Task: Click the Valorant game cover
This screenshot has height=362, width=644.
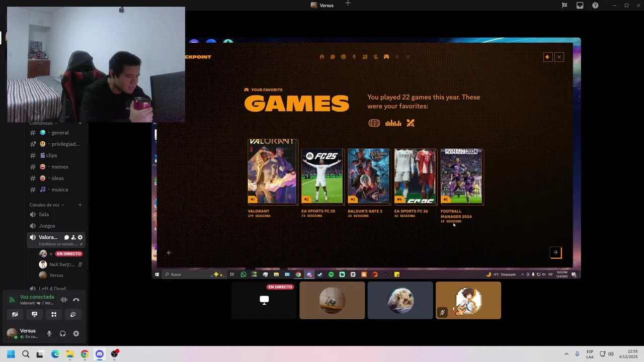Action: pyautogui.click(x=272, y=171)
